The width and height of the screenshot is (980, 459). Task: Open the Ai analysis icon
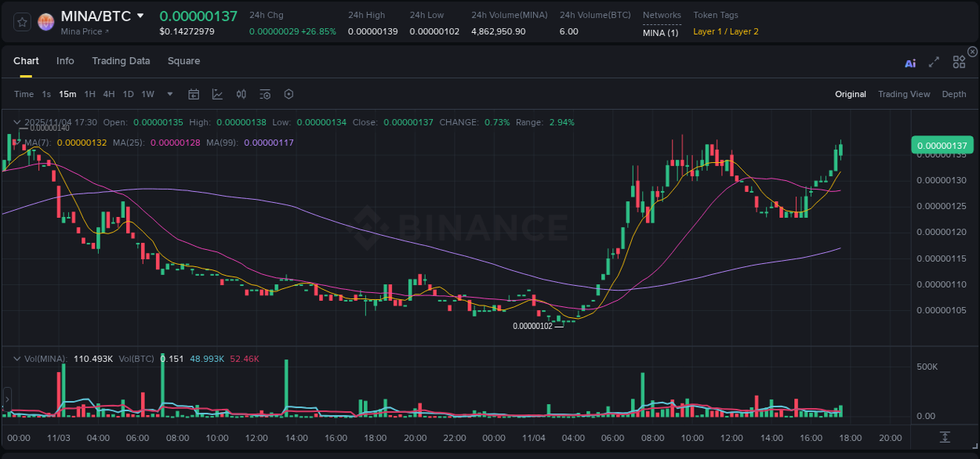click(909, 63)
